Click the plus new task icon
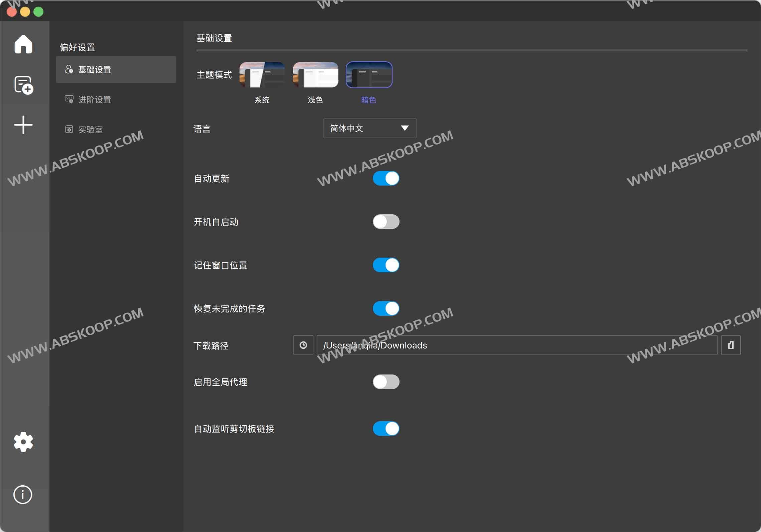Viewport: 761px width, 532px height. 23,125
